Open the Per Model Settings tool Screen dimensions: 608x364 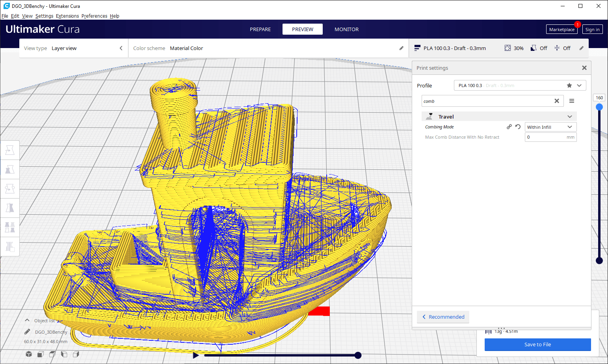10,227
